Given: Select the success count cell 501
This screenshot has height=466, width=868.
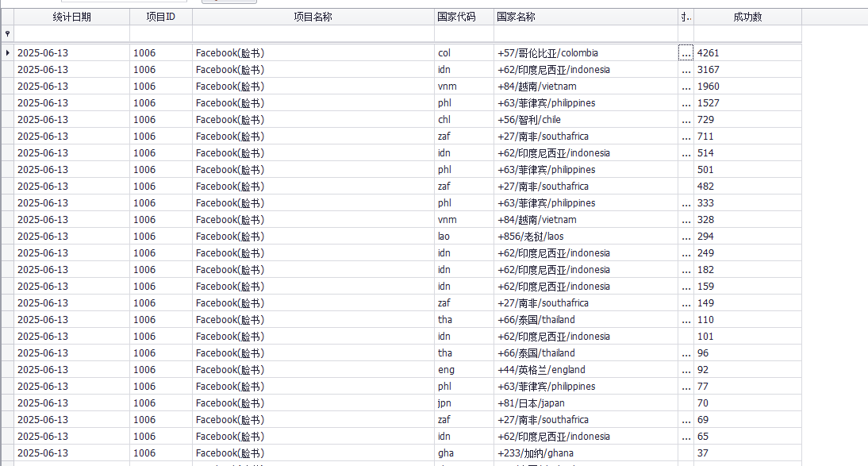Looking at the screenshot, I should pos(748,169).
